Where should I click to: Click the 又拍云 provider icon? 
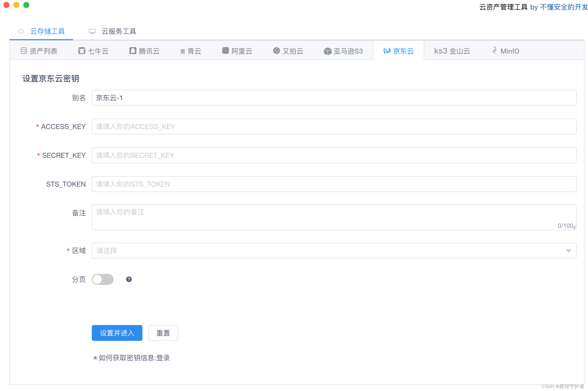(x=276, y=51)
